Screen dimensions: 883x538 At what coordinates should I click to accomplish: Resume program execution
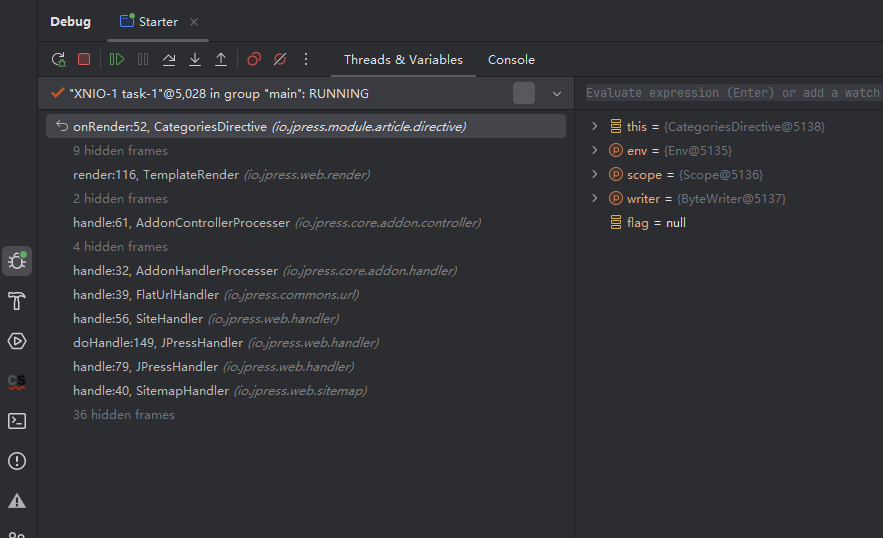pos(117,60)
